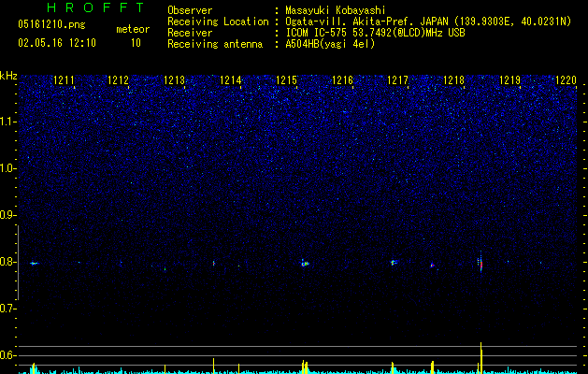The width and height of the screenshot is (588, 374).
Task: Click time marker 1214
Action: pyautogui.click(x=230, y=80)
